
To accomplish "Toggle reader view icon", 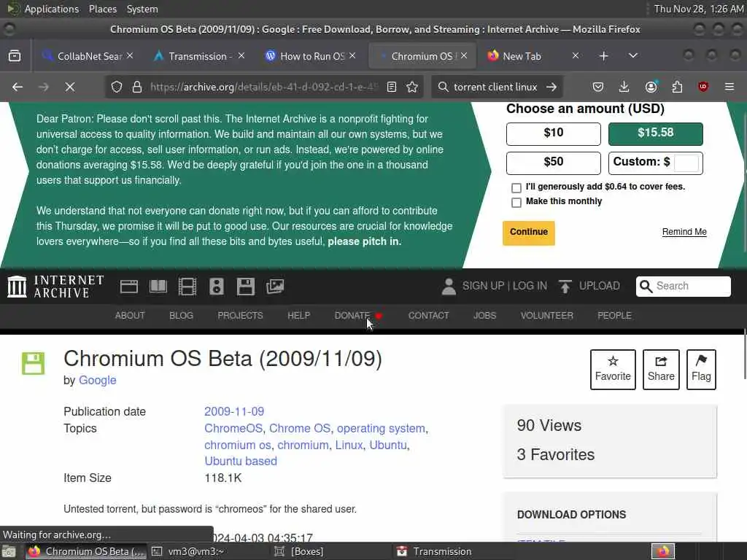I will [392, 87].
